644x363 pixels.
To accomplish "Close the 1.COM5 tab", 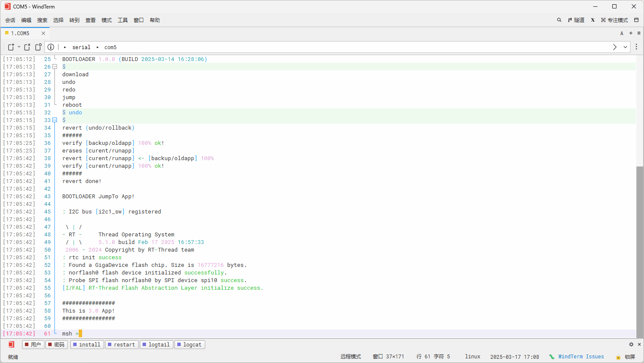I will [43, 33].
